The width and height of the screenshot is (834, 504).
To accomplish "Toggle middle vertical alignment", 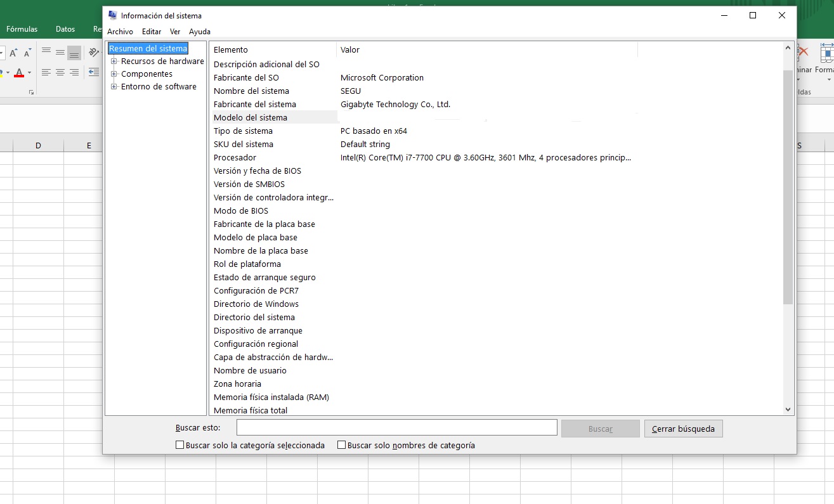I will [x=60, y=51].
